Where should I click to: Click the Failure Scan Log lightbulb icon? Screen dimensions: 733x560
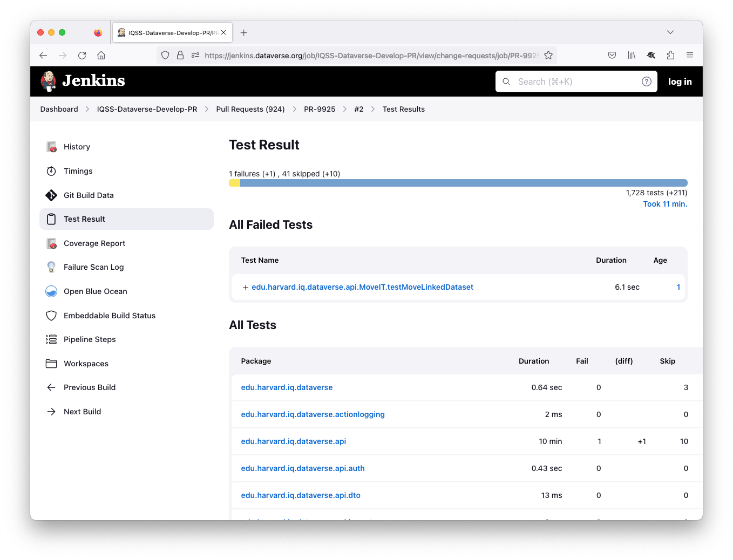point(51,267)
